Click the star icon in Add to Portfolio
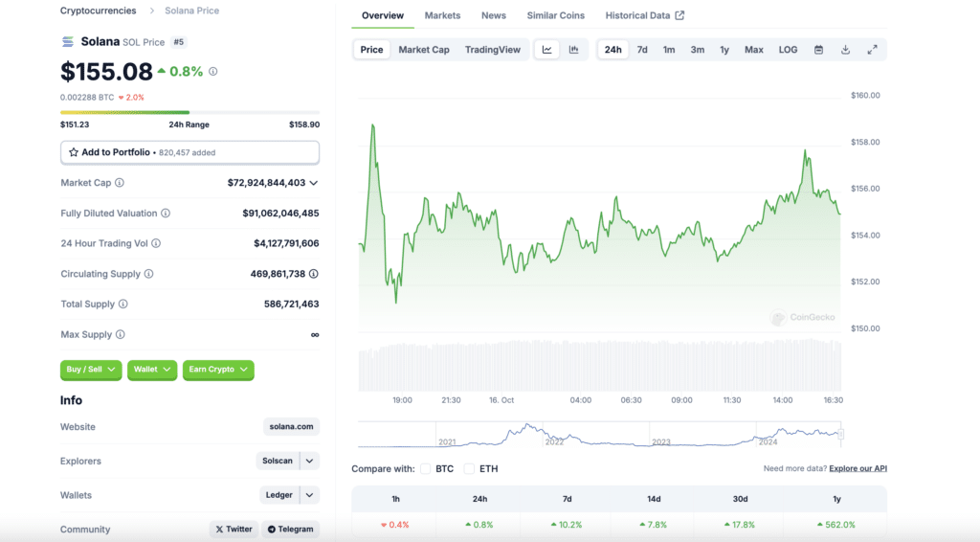980x542 pixels. (73, 152)
